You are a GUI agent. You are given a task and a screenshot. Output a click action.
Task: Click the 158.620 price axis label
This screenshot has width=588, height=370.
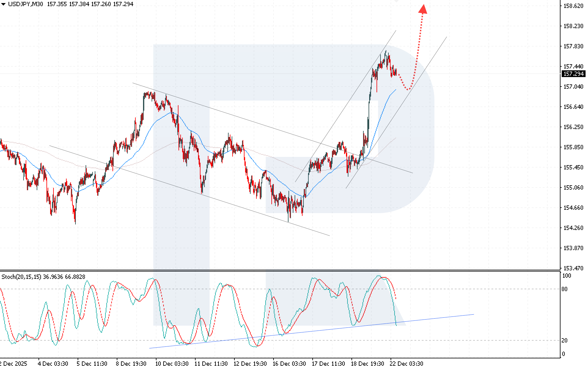pyautogui.click(x=573, y=6)
